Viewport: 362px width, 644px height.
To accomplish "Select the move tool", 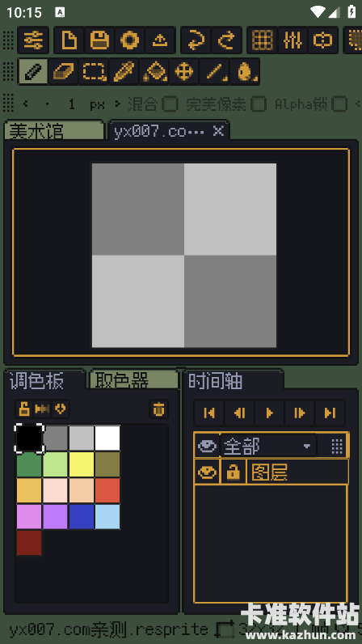I will (184, 71).
